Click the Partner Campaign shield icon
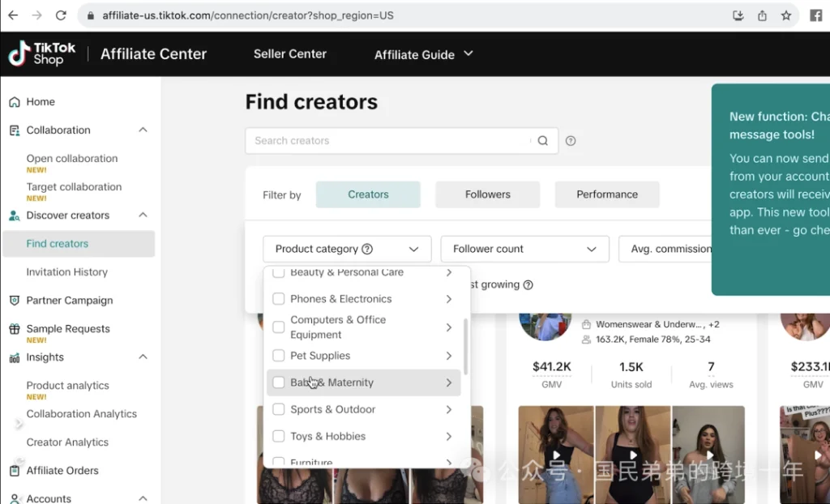The height and width of the screenshot is (504, 830). pyautogui.click(x=14, y=301)
